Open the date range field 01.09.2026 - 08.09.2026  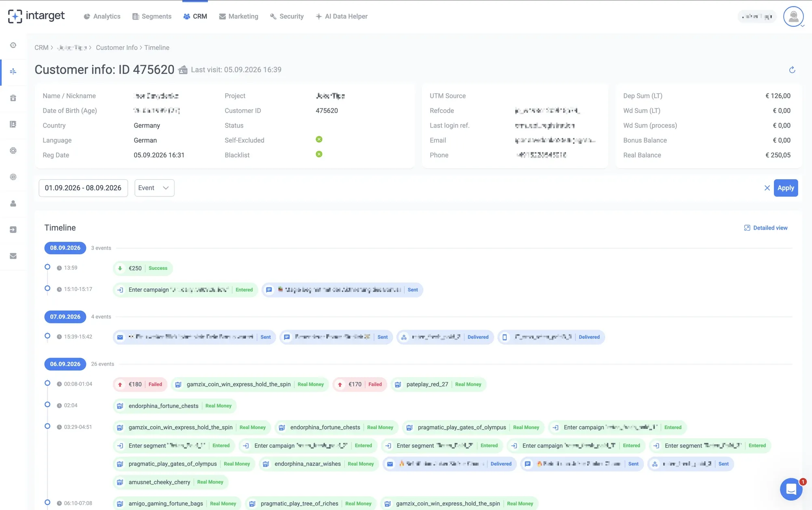pos(83,188)
